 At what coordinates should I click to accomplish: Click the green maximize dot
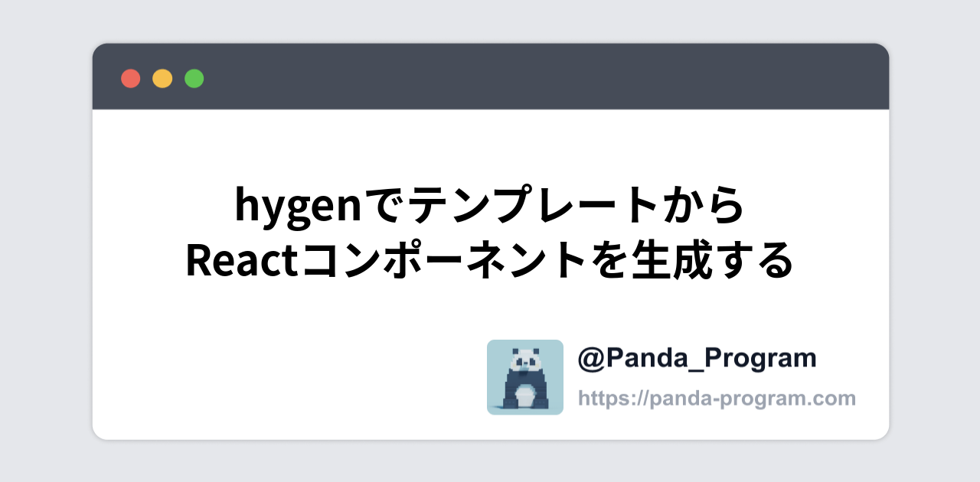(194, 78)
